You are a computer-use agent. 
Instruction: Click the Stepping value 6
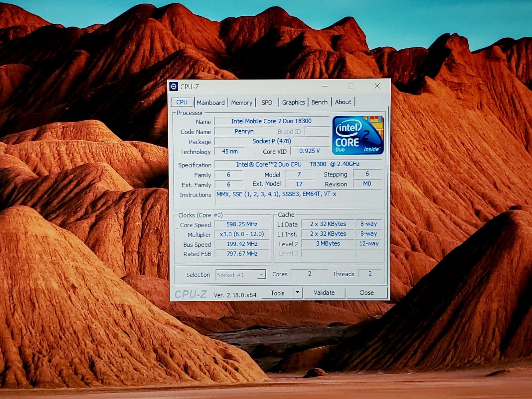click(367, 174)
